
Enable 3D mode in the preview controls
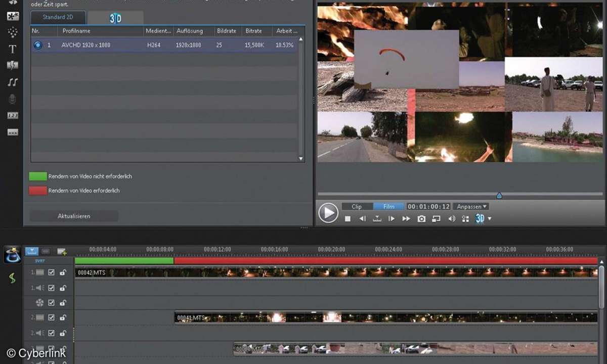pyautogui.click(x=480, y=218)
